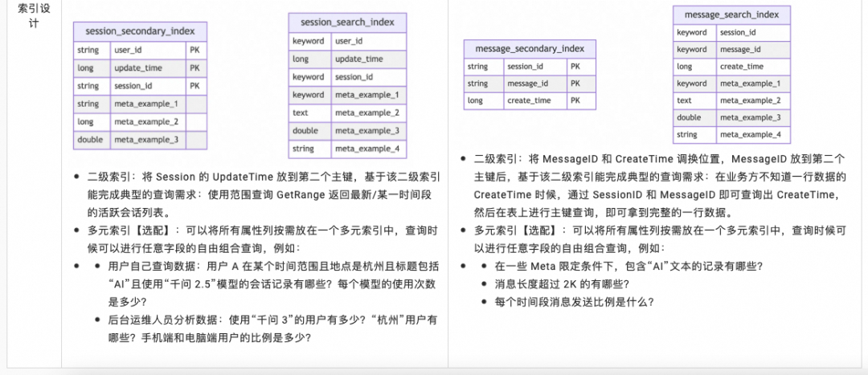Click session_id in session_secondary_index table
Screen dimensions: 868x375
(x=133, y=86)
